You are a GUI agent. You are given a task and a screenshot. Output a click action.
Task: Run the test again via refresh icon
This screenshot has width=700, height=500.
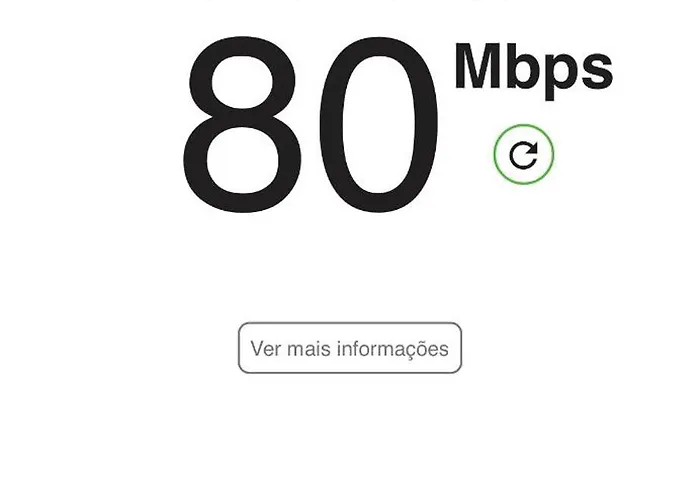point(524,154)
